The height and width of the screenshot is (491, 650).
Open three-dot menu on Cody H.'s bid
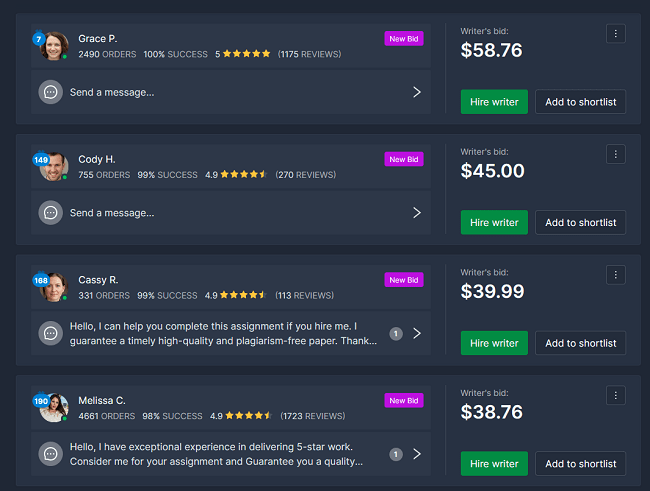pyautogui.click(x=615, y=154)
